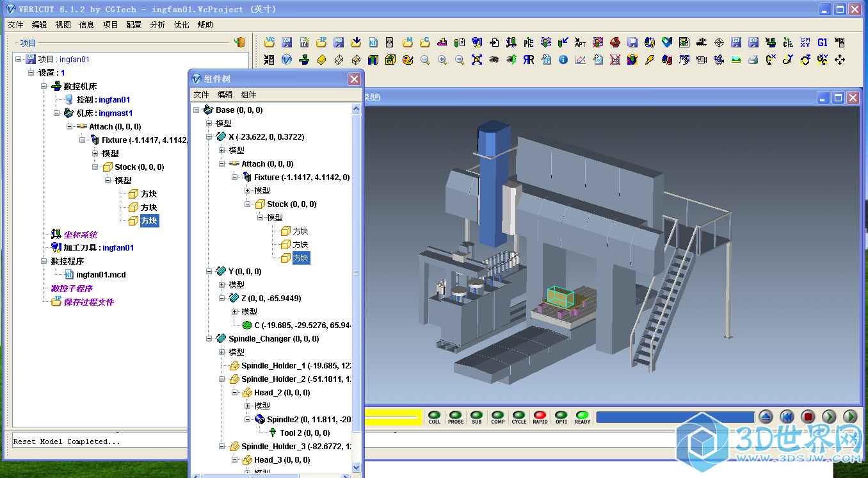Viewport: 868px width, 478px height.
Task: Toggle the RAPID red status light
Action: tap(540, 417)
